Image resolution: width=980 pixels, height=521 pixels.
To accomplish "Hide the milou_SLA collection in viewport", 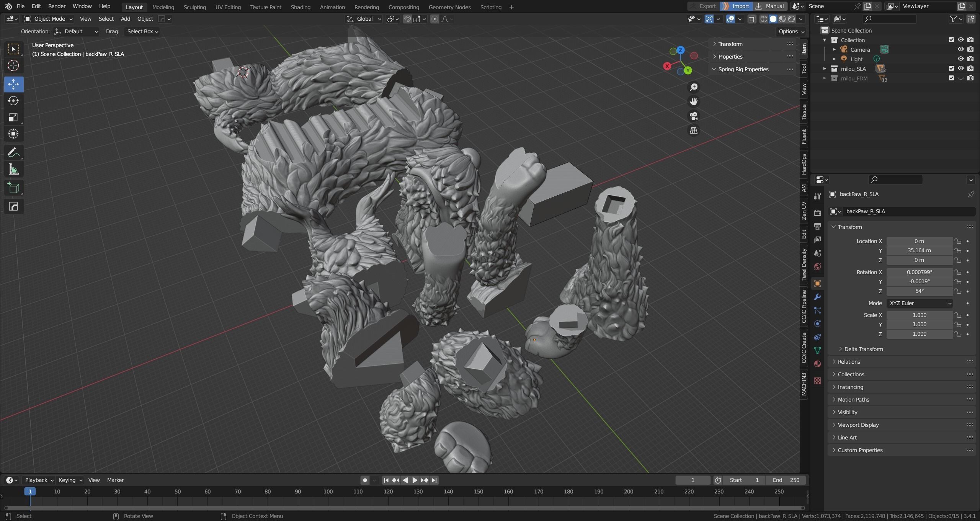I will pos(960,69).
